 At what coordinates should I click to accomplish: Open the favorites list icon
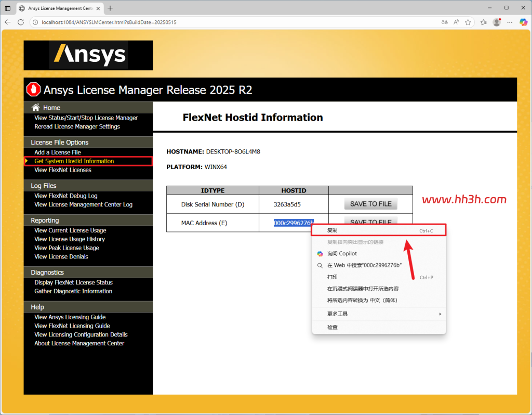coord(484,22)
